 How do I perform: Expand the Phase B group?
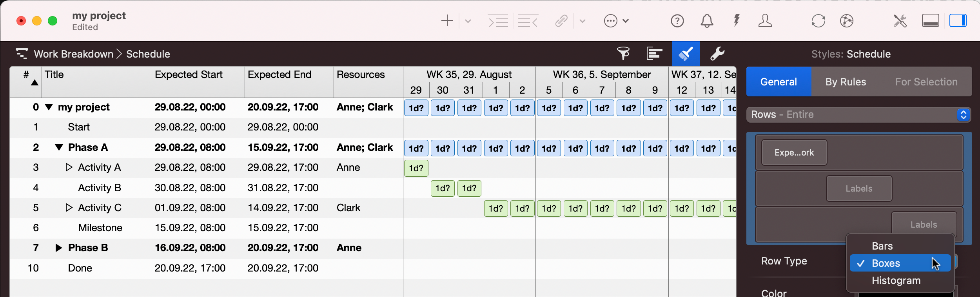click(x=59, y=248)
